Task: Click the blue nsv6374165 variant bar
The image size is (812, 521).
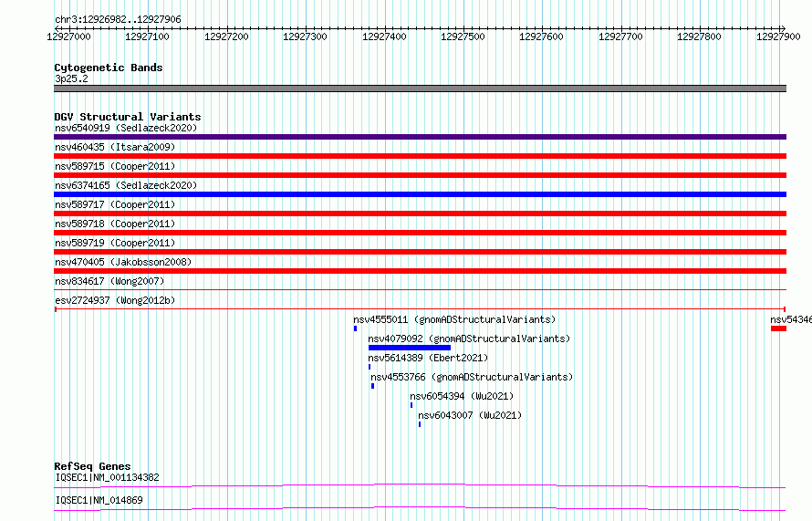Action: (x=420, y=194)
